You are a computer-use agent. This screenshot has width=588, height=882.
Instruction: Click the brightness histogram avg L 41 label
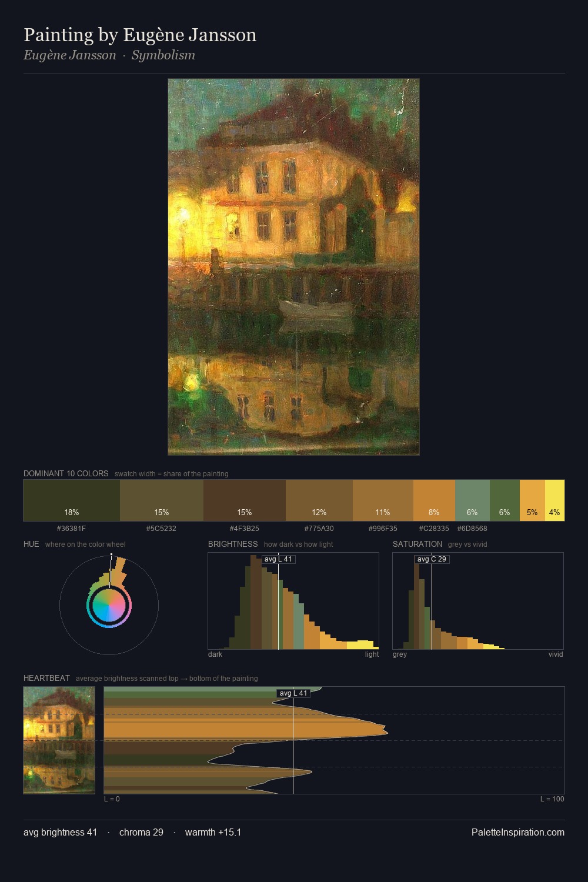point(278,559)
